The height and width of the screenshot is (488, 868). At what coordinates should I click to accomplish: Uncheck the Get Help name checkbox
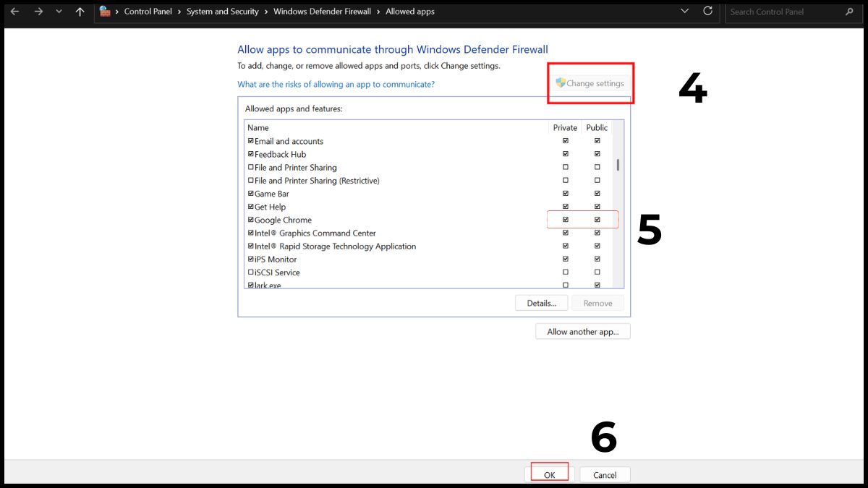tap(251, 207)
